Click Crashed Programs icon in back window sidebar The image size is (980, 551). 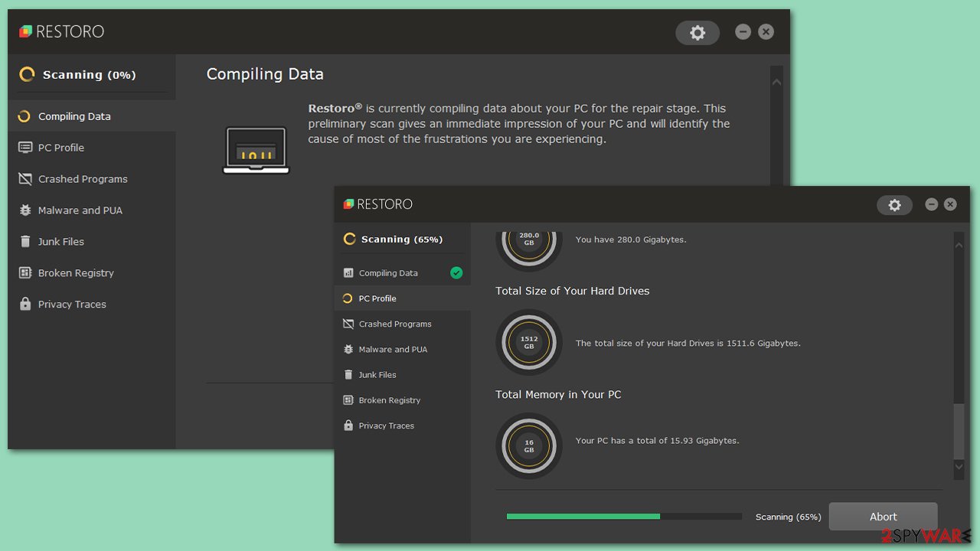(x=24, y=179)
